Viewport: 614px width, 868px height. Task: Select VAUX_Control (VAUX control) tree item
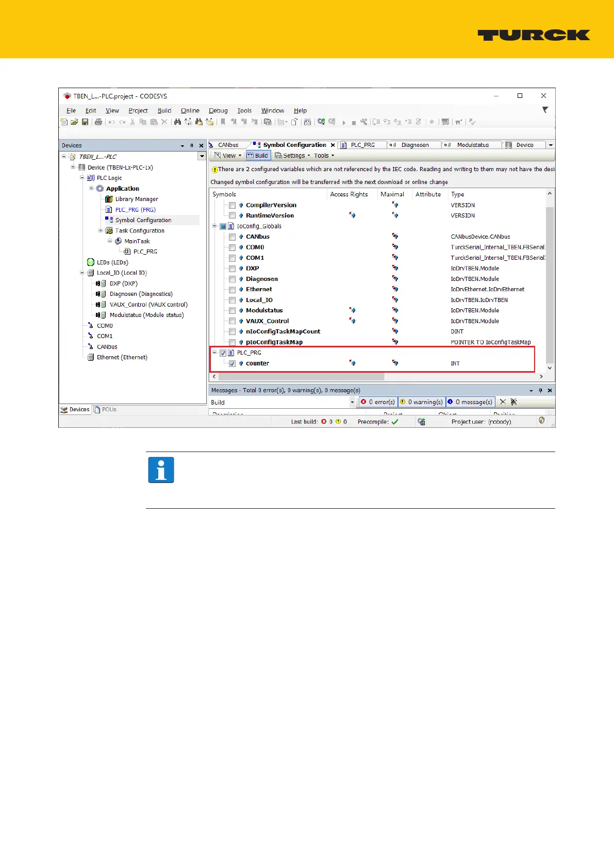coord(148,305)
